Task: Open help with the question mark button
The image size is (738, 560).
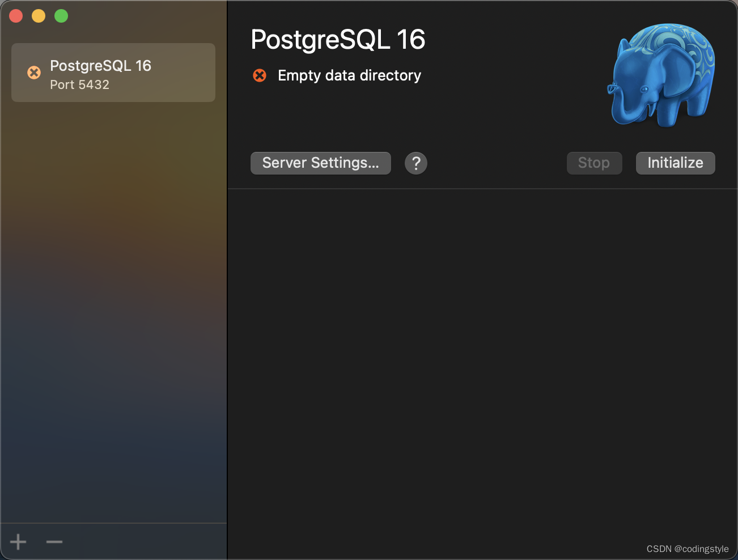Action: click(416, 163)
